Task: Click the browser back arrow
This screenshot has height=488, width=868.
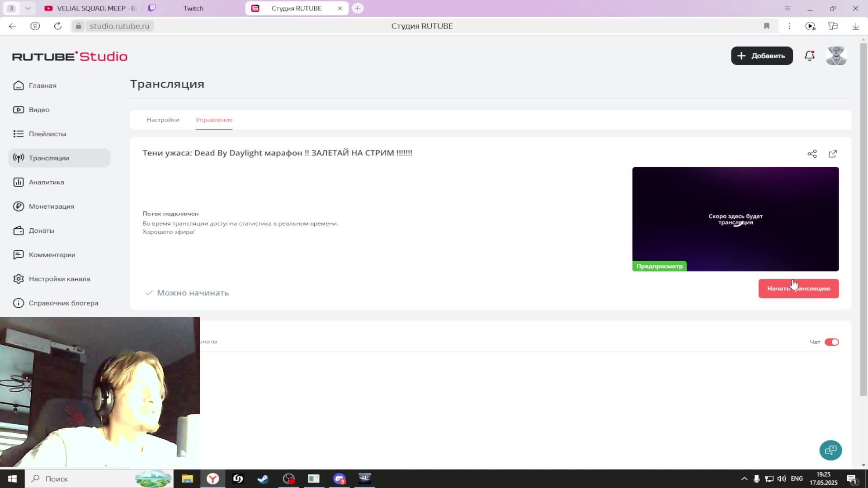Action: (12, 26)
